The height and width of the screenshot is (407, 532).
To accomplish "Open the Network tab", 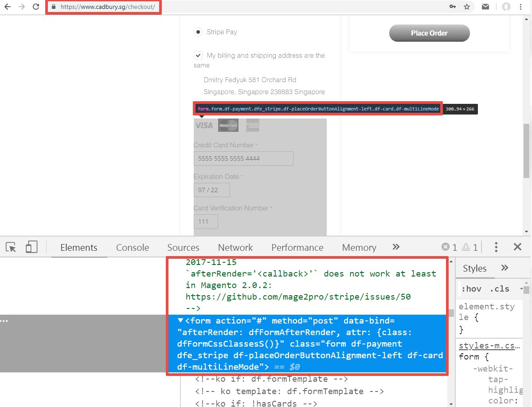I will coord(235,248).
